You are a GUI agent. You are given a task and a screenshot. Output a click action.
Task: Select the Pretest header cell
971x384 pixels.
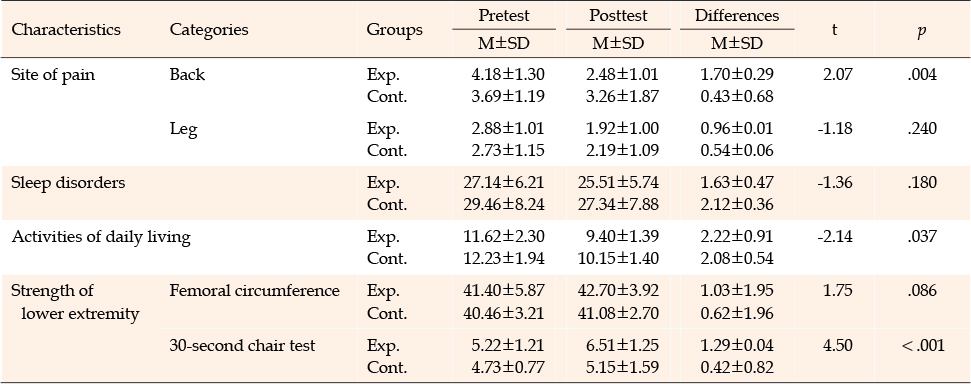[503, 15]
